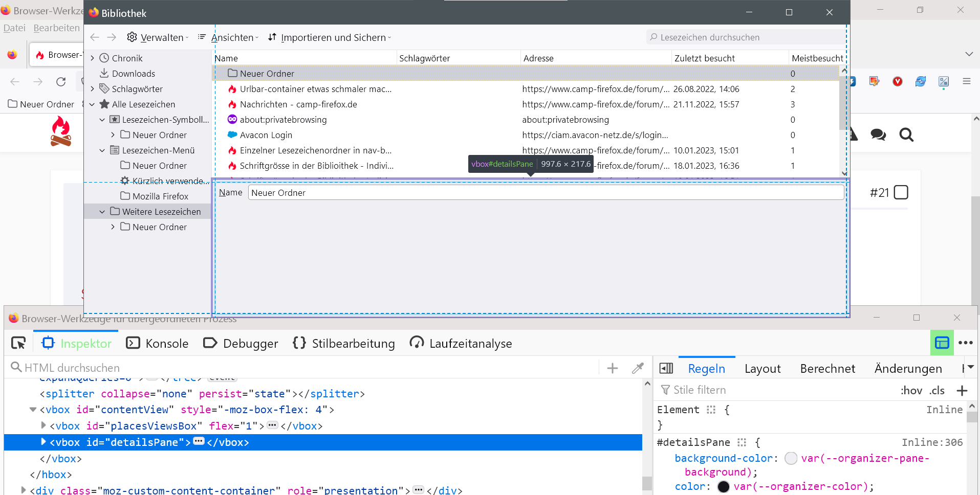Click the plus icon to create new node
This screenshot has height=495, width=980.
(612, 368)
